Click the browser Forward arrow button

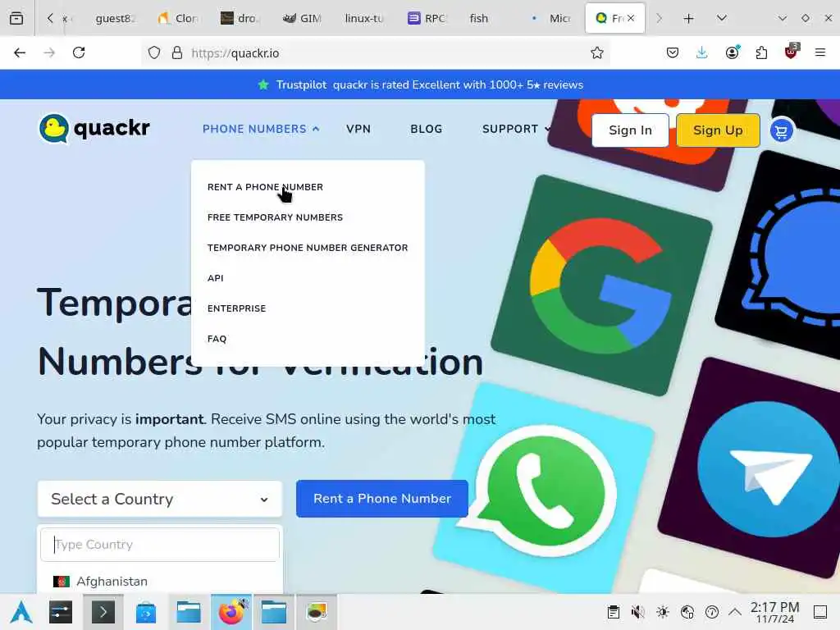49,52
